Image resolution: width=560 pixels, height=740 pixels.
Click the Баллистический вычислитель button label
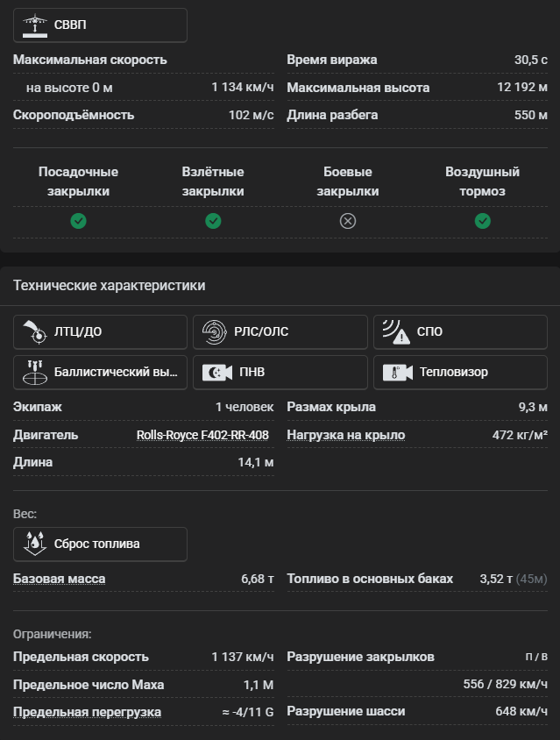pos(116,373)
